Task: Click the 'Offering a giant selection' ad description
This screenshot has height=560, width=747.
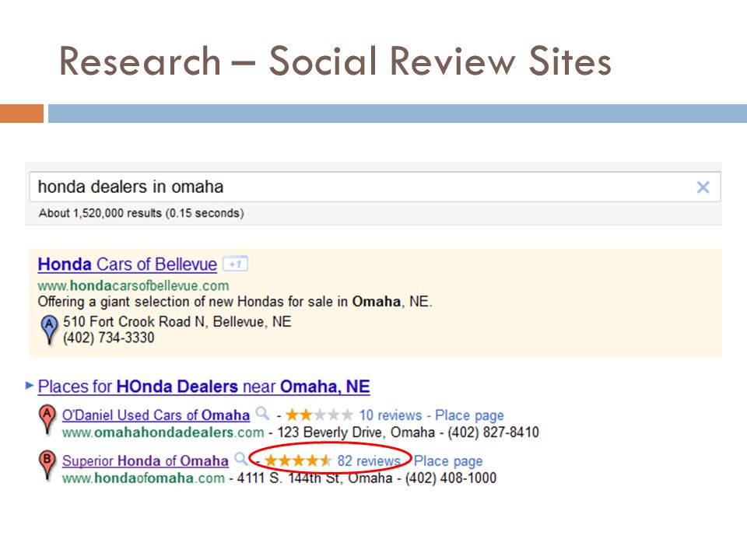Action: (x=235, y=302)
